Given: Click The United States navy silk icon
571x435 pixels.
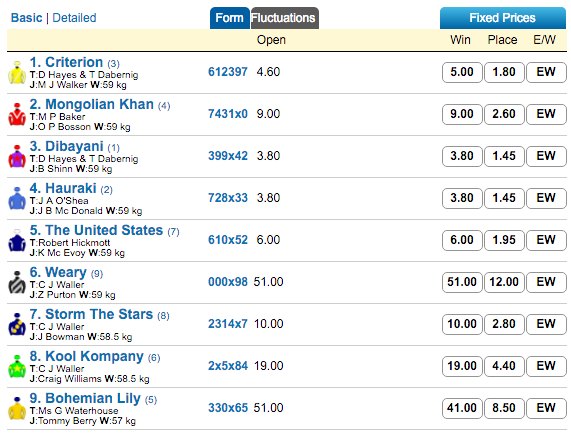Looking at the screenshot, I should tap(17, 240).
